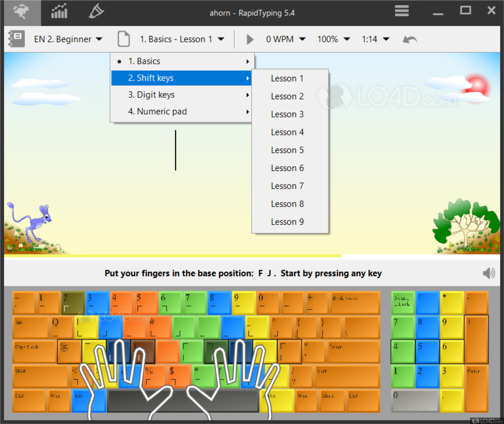
Task: Open the hamburger main menu
Action: tap(402, 11)
